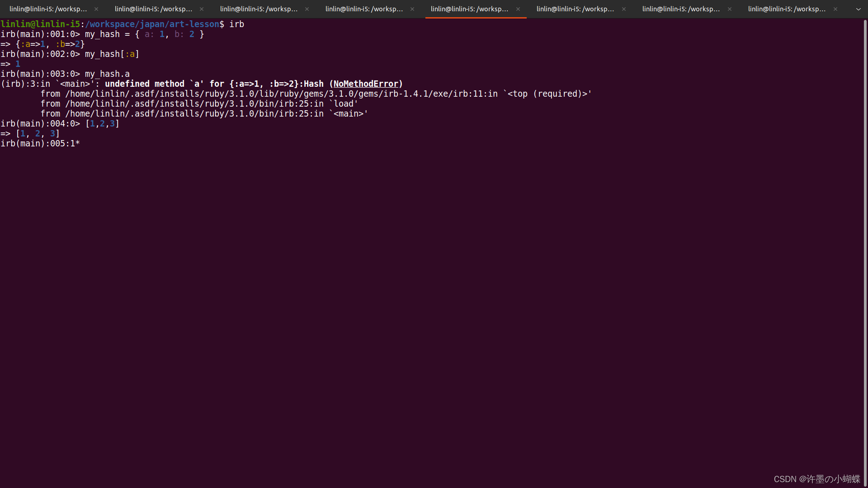Open the tab list dropdown arrow

(859, 9)
